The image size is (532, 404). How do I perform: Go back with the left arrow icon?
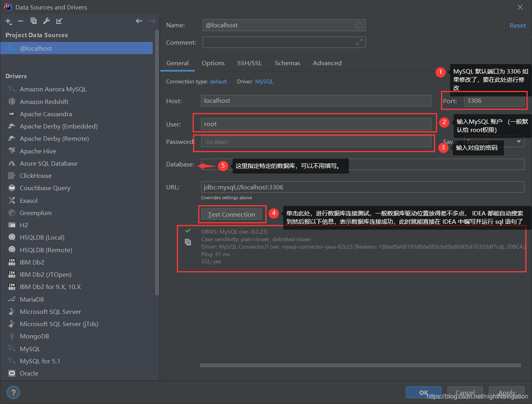139,21
